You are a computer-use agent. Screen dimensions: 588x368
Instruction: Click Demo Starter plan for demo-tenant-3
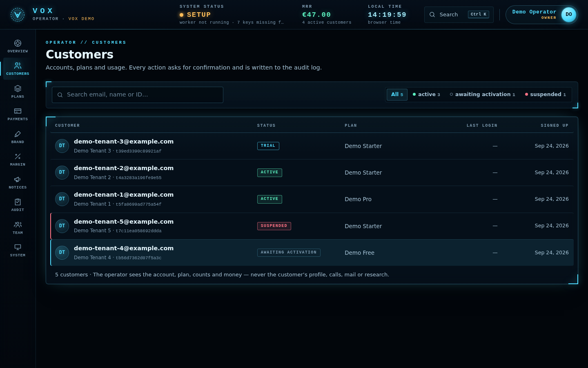[363, 146]
